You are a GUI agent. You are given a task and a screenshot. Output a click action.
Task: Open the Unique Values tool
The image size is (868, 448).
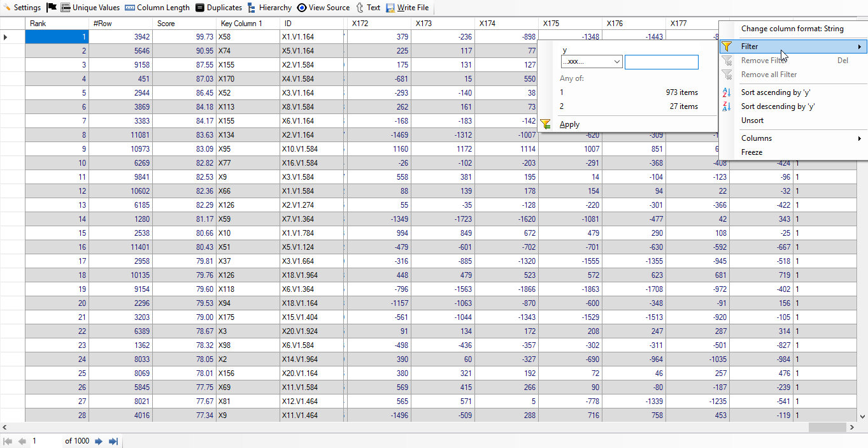tap(90, 8)
